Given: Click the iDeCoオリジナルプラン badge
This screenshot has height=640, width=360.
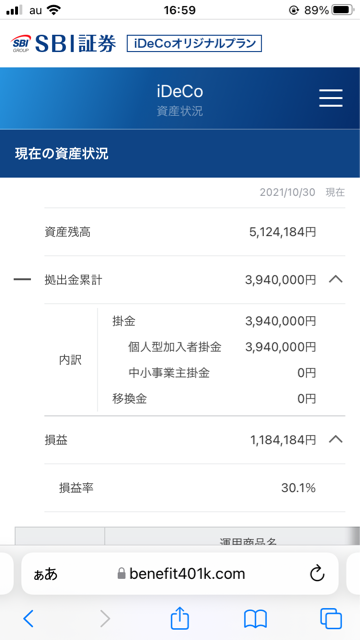Looking at the screenshot, I should (x=194, y=43).
